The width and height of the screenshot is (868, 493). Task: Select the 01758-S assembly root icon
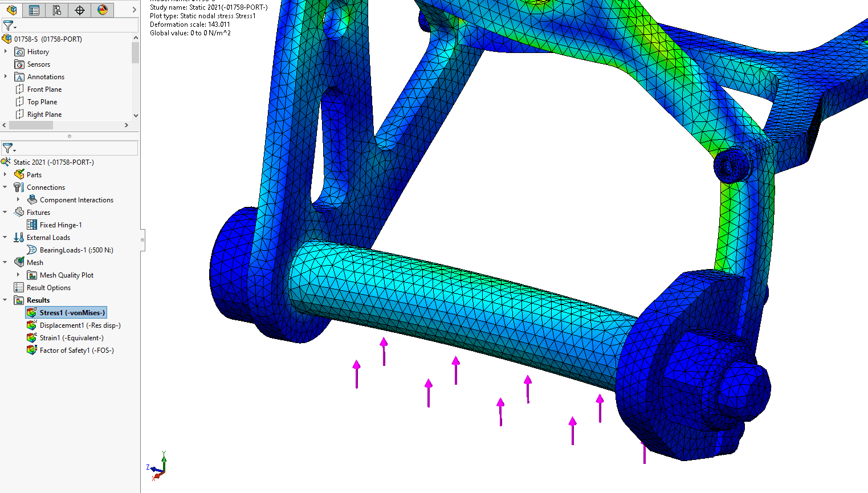7,39
